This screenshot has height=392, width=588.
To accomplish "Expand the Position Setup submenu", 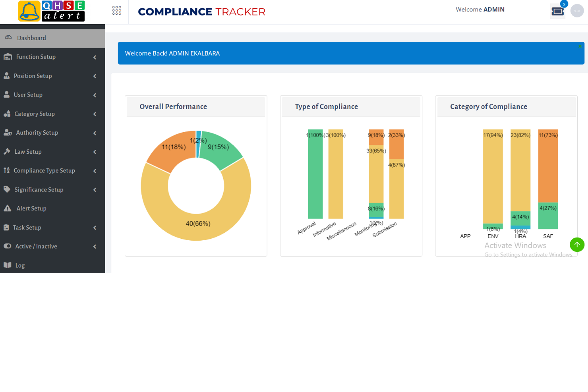I will pos(95,76).
